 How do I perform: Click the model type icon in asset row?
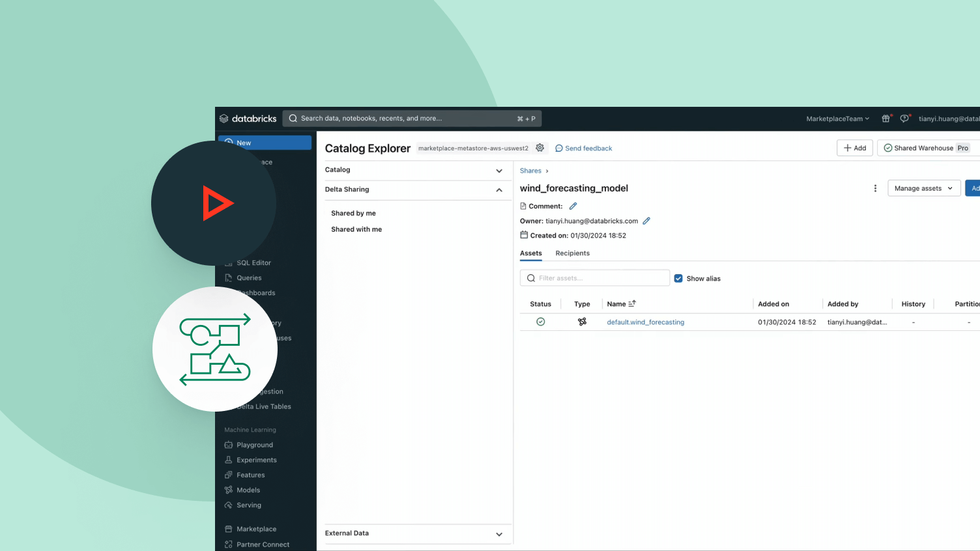pyautogui.click(x=582, y=322)
